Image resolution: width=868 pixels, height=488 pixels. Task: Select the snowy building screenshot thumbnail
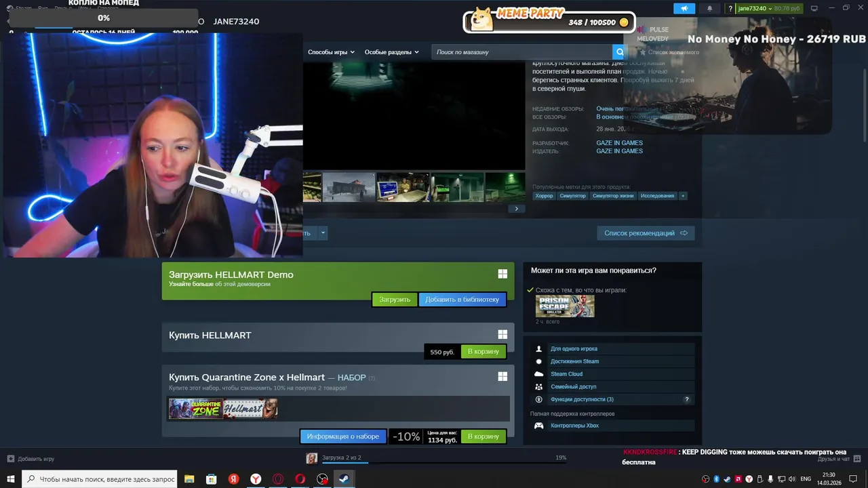(349, 187)
